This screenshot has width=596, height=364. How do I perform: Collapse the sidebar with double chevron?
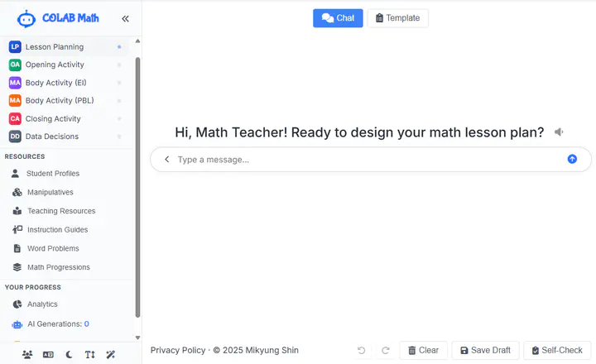(125, 18)
